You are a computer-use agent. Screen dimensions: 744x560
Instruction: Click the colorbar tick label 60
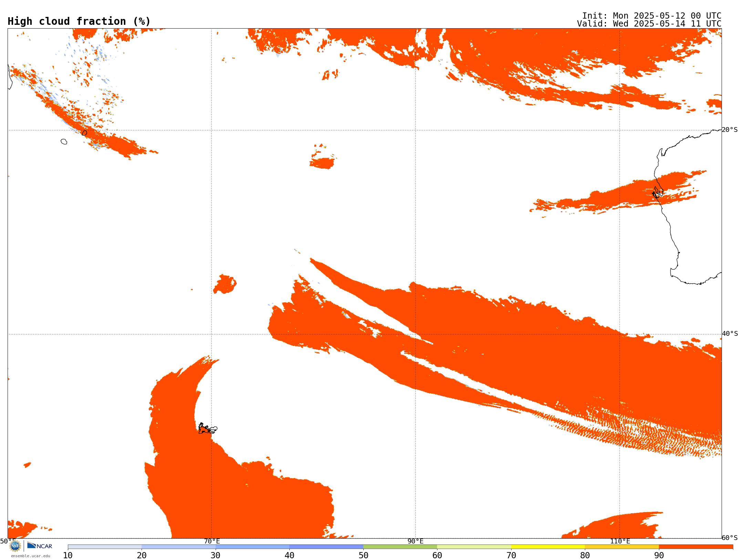[437, 556]
